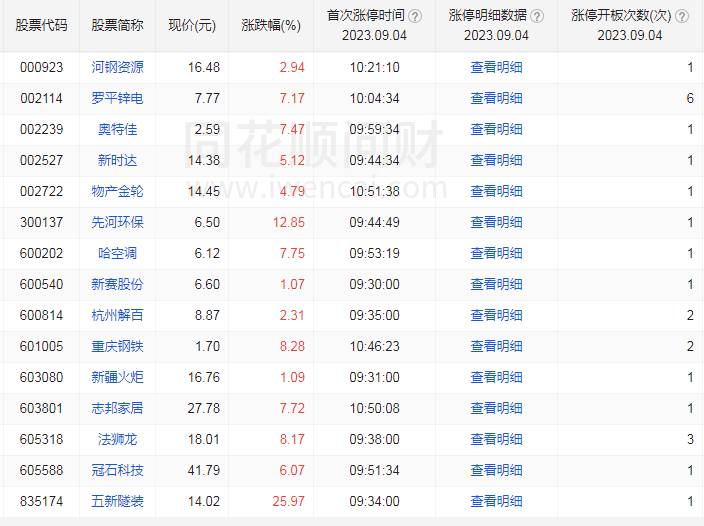This screenshot has width=704, height=526.
Task: Open stock 先河环保
Action: point(118,222)
